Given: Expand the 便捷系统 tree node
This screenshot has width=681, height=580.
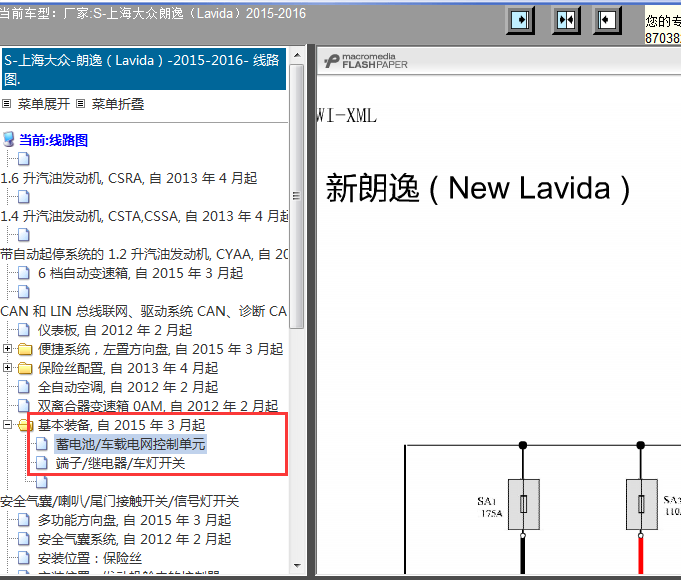Looking at the screenshot, I should 7,349.
